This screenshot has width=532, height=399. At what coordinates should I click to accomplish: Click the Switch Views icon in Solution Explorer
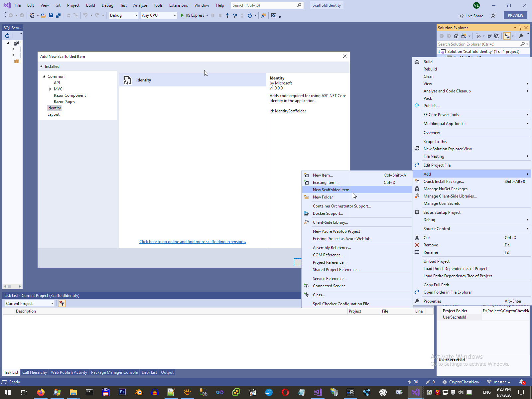[x=464, y=36]
